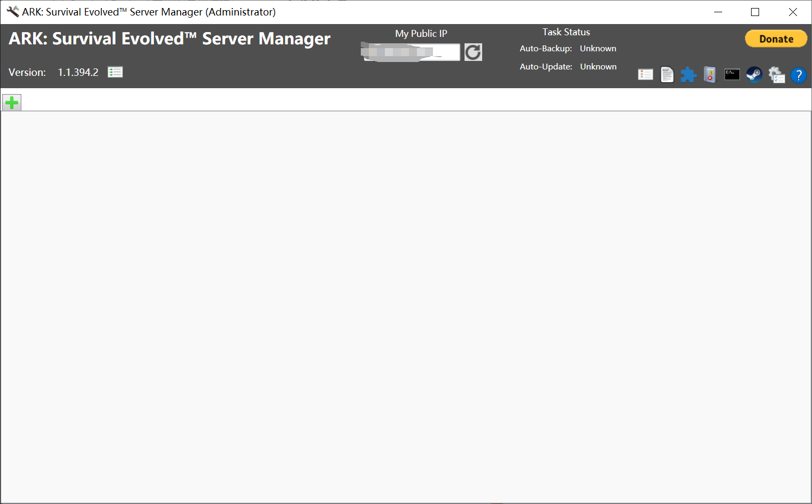Click the Auto-Backup Unknown status value
This screenshot has height=504, width=812.
[598, 49]
